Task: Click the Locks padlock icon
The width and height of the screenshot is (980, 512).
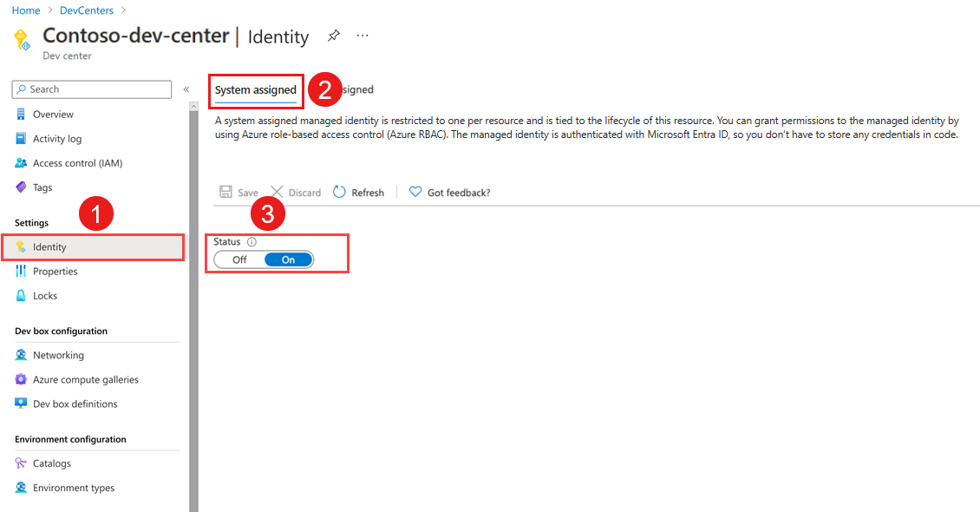Action: (x=21, y=295)
